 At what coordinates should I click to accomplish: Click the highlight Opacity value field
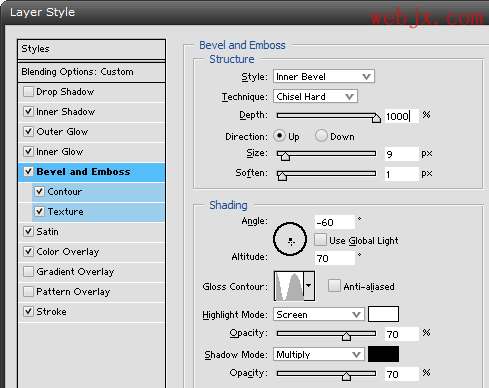[x=401, y=334]
